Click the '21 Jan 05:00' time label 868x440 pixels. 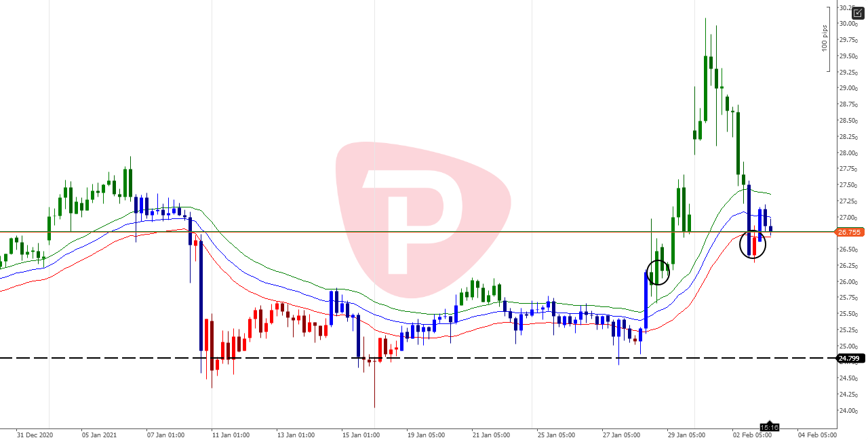491,435
